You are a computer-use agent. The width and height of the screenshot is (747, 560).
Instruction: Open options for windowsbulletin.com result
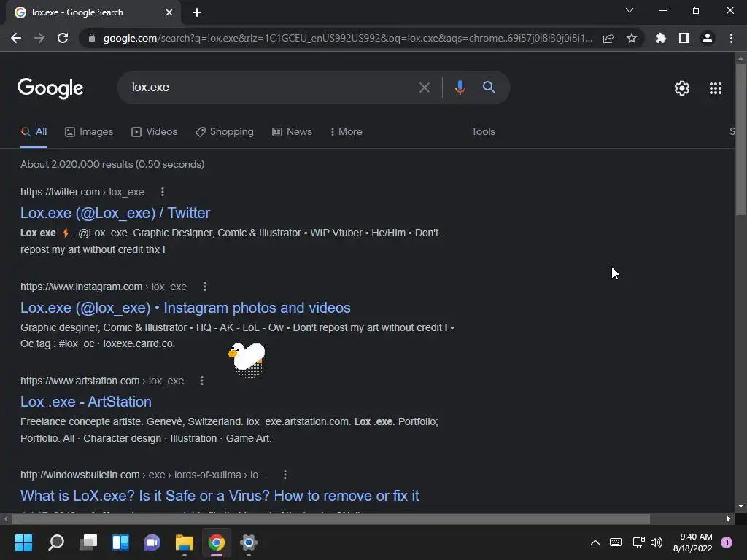point(285,475)
